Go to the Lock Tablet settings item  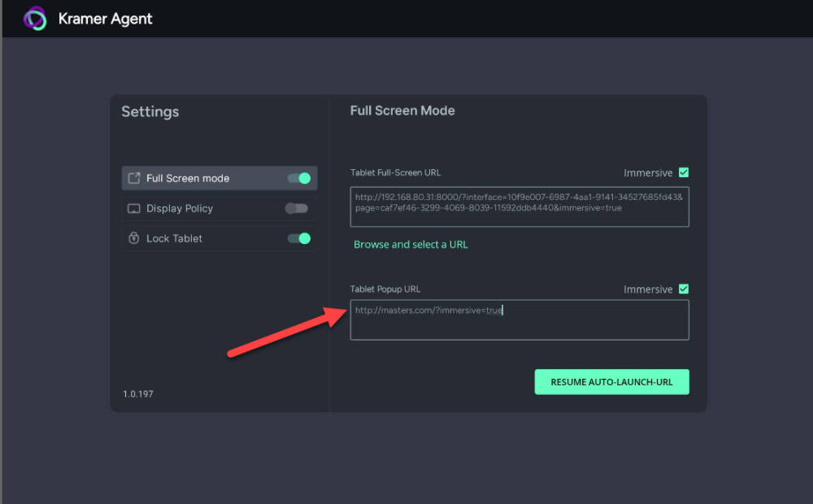(174, 238)
